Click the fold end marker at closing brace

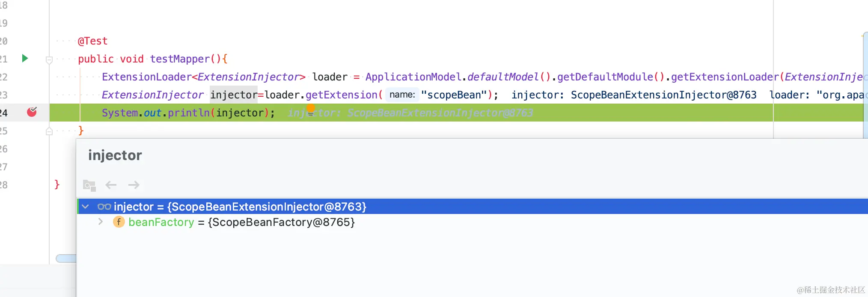click(49, 131)
